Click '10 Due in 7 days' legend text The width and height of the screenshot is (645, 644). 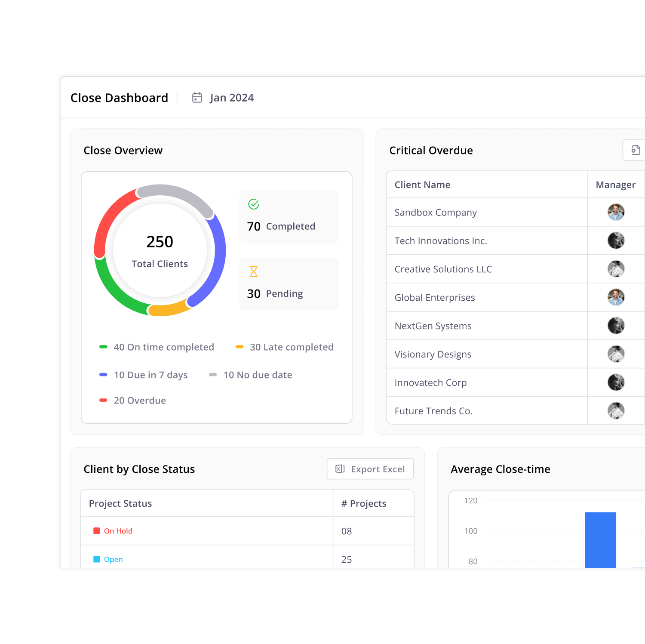pyautogui.click(x=150, y=375)
